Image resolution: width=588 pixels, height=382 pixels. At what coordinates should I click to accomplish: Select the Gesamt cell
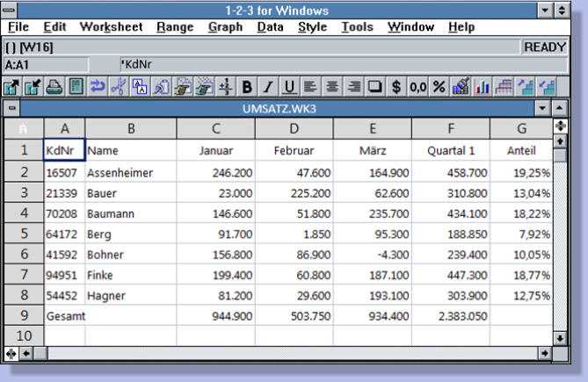pyautogui.click(x=64, y=316)
